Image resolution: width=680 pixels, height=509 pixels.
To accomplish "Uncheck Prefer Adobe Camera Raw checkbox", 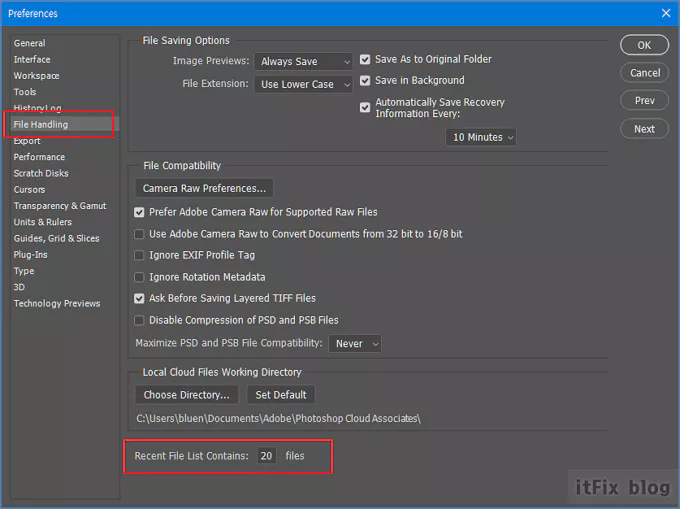I will tap(139, 212).
